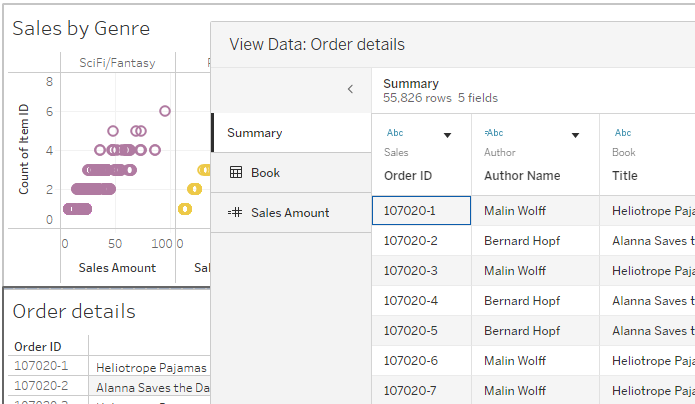Click the yellow scatter plot mark
This screenshot has height=404, width=695.
point(184,209)
